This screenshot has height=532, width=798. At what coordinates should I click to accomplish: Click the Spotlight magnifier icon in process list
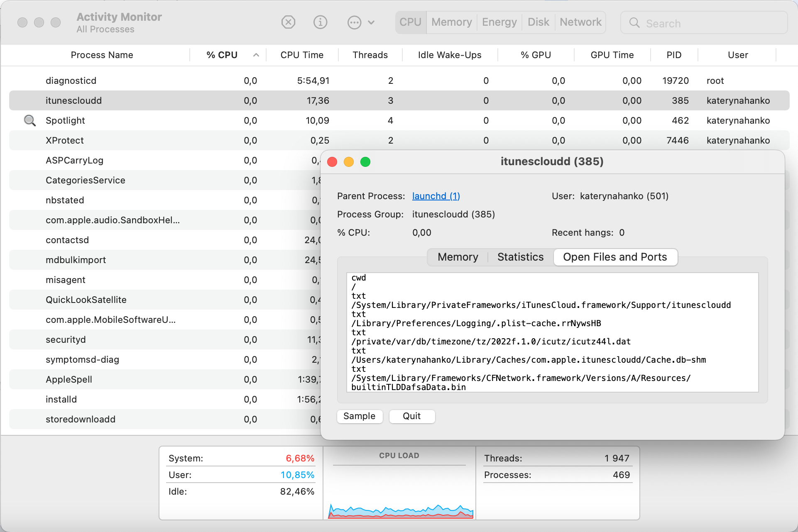click(29, 120)
